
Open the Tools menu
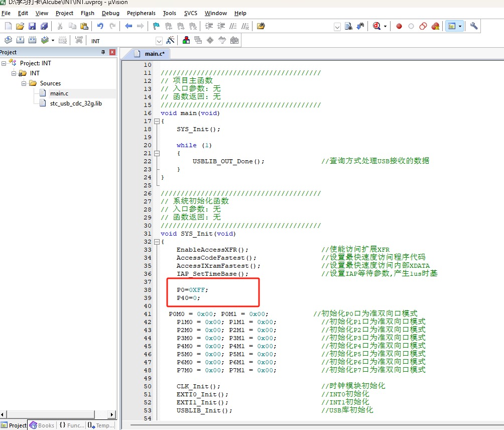tap(169, 13)
